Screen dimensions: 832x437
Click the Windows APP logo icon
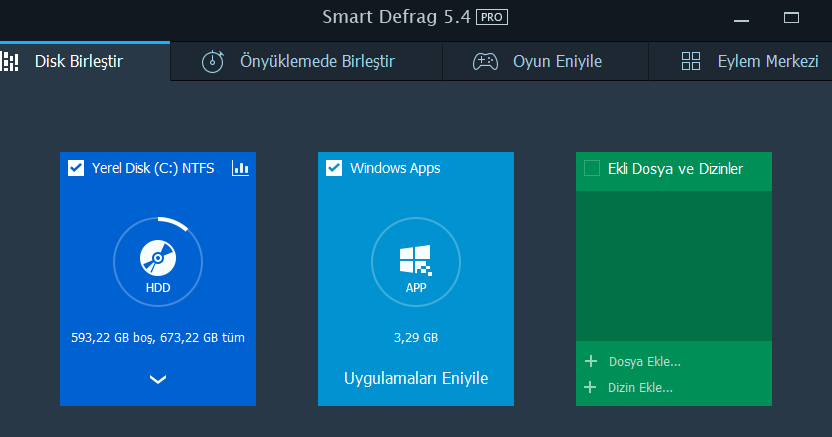[x=415, y=260]
